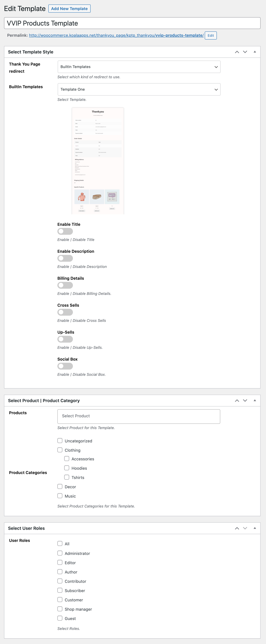266x644 pixels.
Task: Click Edit button beside the permalink
Action: coord(210,35)
